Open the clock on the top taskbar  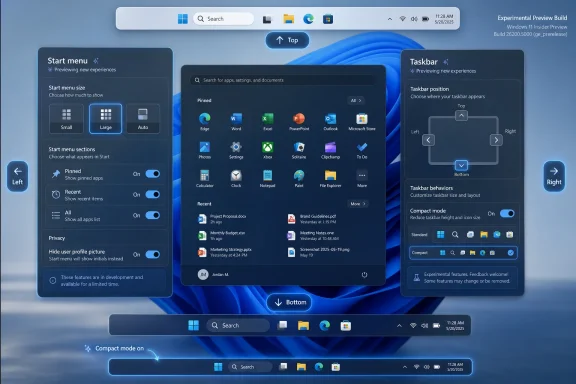coord(444,19)
